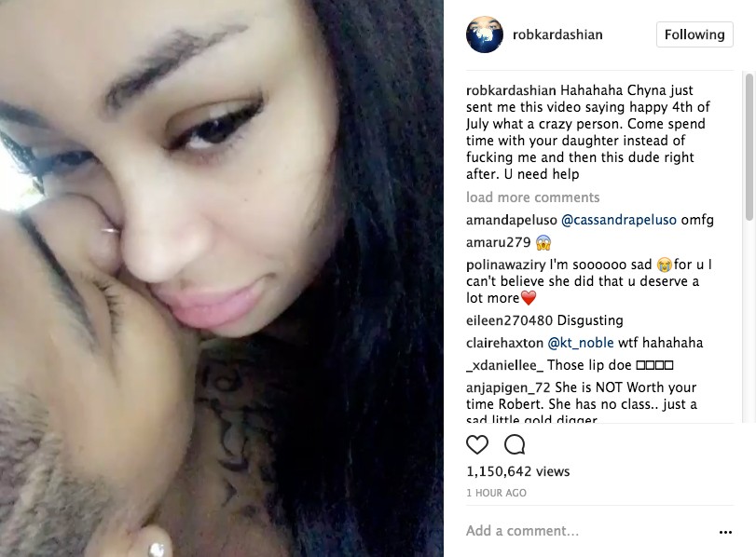This screenshot has width=756, height=557.
Task: Toggle the Following button
Action: click(x=694, y=34)
